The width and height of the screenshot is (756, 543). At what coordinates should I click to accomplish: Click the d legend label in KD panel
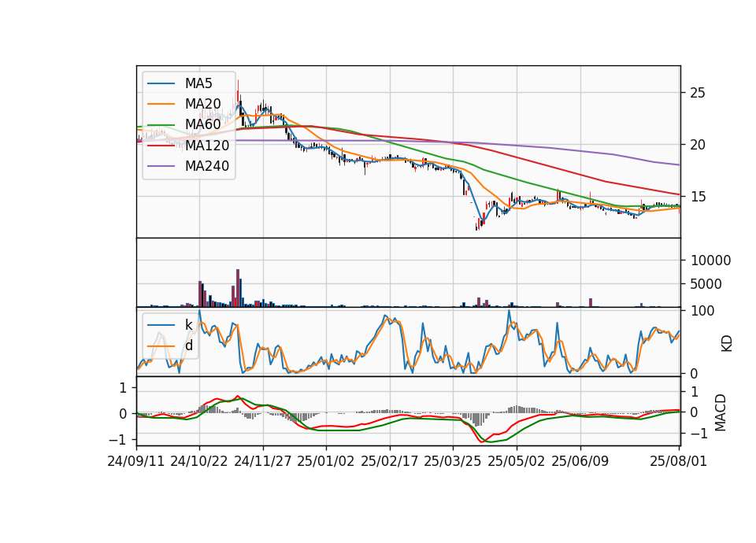189,345
